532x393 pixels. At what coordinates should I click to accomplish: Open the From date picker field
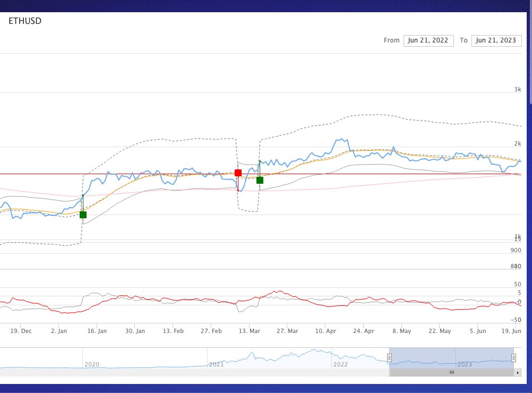pyautogui.click(x=428, y=40)
